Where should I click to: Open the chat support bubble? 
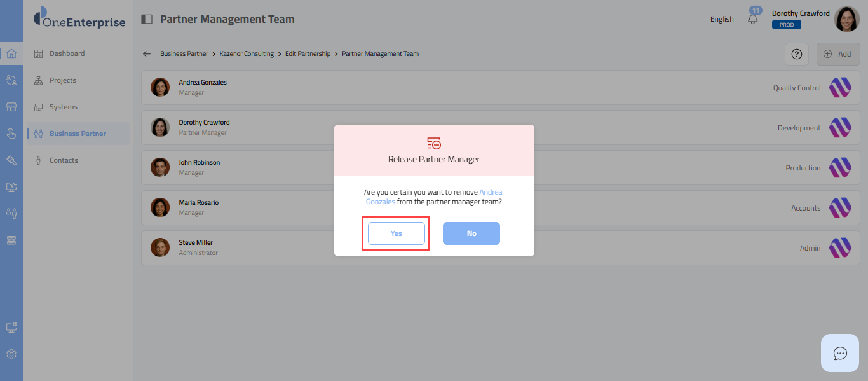[x=840, y=353]
